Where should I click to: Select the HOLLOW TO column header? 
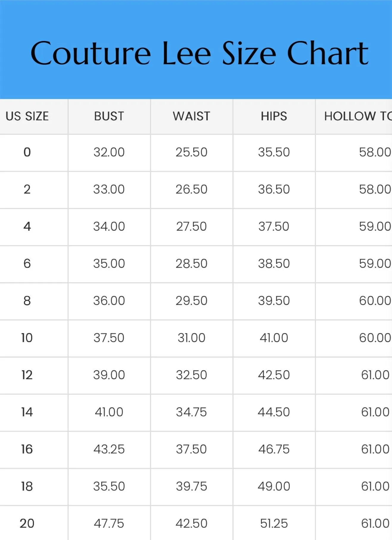[x=358, y=116]
